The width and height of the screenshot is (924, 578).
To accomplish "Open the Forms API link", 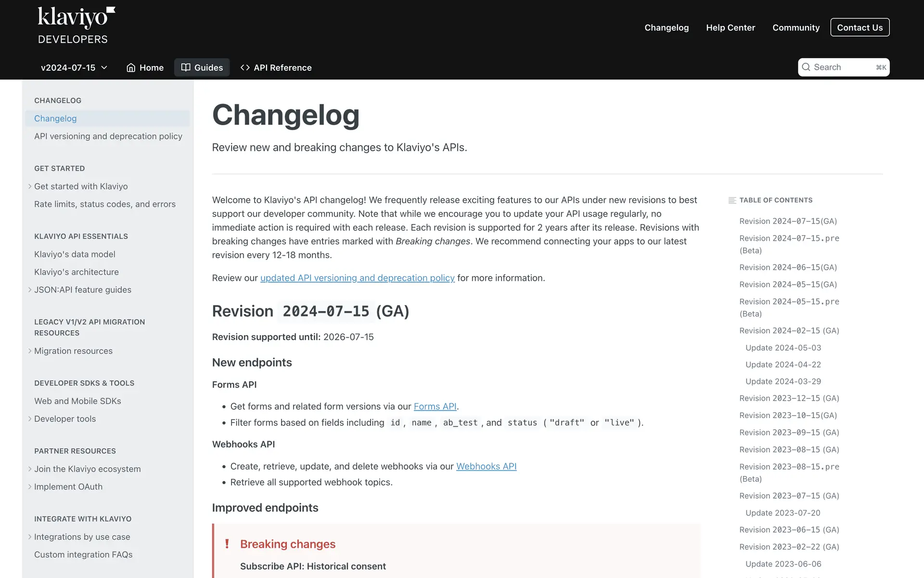I will coord(435,407).
